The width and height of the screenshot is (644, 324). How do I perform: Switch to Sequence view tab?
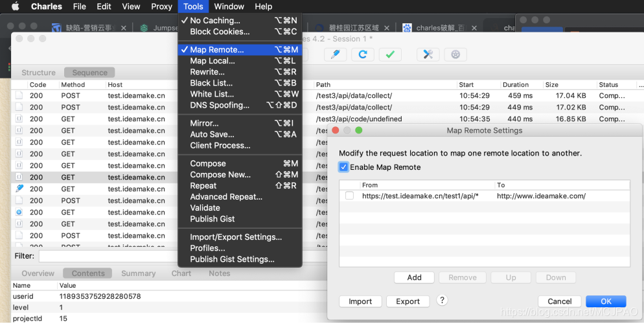[89, 73]
